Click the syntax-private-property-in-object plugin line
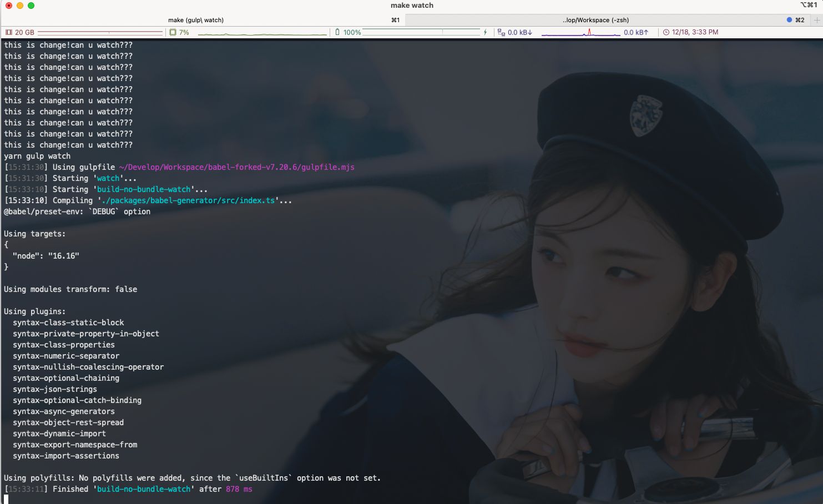The width and height of the screenshot is (823, 504). click(x=86, y=334)
